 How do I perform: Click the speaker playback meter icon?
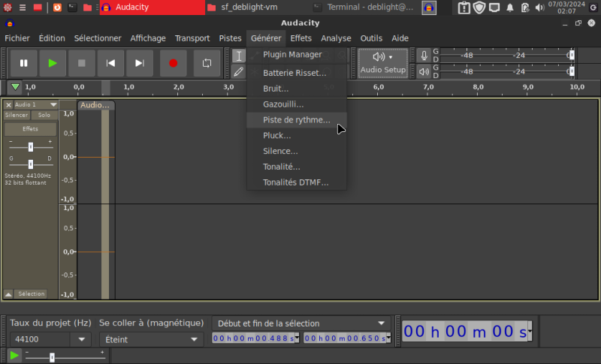(x=424, y=71)
